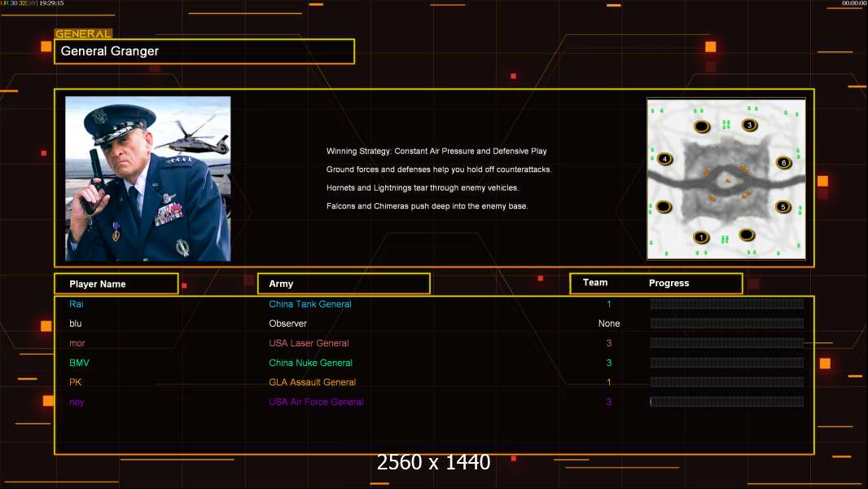Select start position 1 on the minimap
Image resolution: width=868 pixels, height=489 pixels.
[x=701, y=237]
